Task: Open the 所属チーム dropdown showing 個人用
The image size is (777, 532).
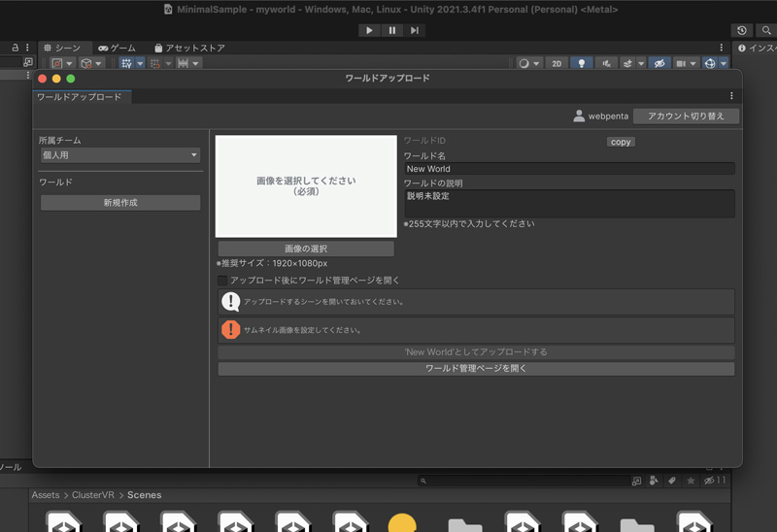Action: point(119,155)
